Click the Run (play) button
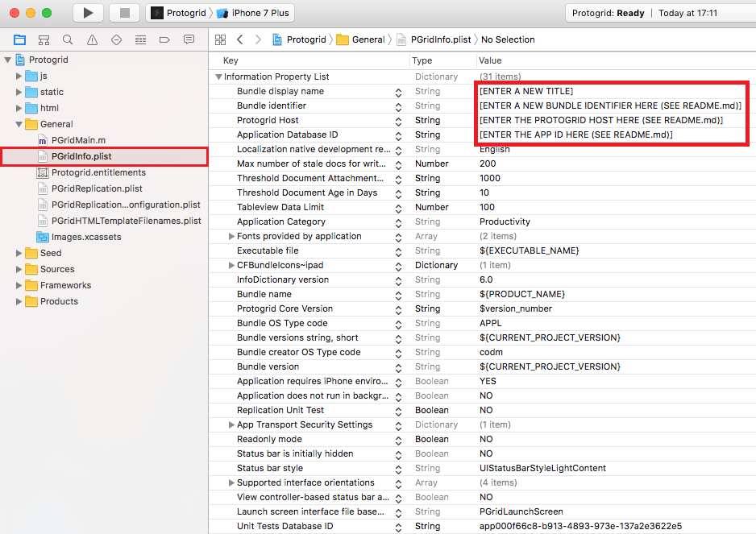This screenshot has height=534, width=756. [x=88, y=13]
